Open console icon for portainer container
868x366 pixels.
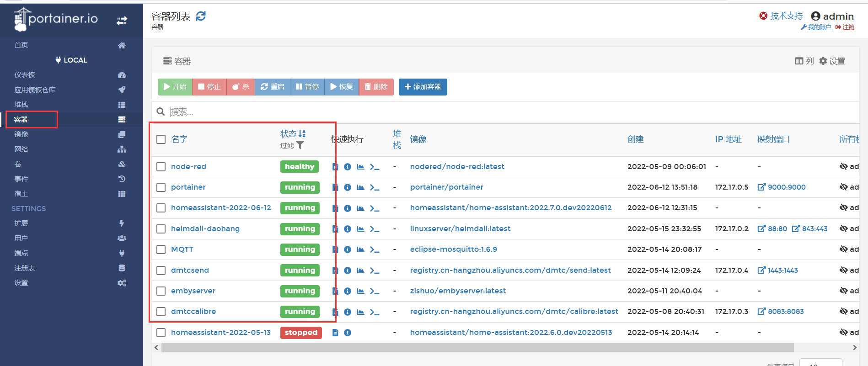pyautogui.click(x=375, y=187)
